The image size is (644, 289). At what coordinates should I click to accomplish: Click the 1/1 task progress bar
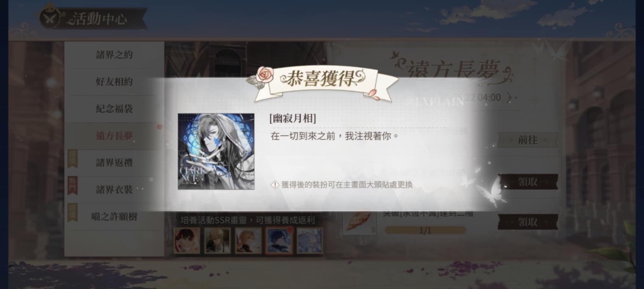pos(426,231)
